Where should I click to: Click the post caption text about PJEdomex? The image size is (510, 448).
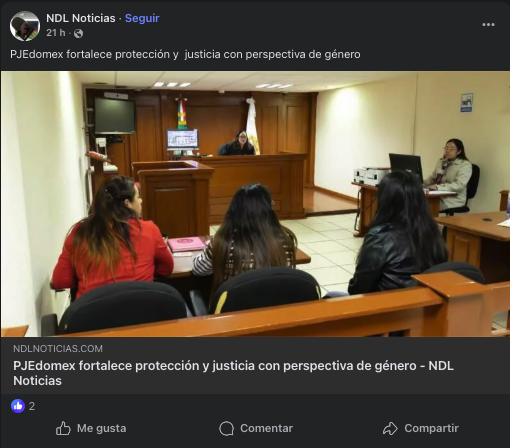(x=185, y=54)
